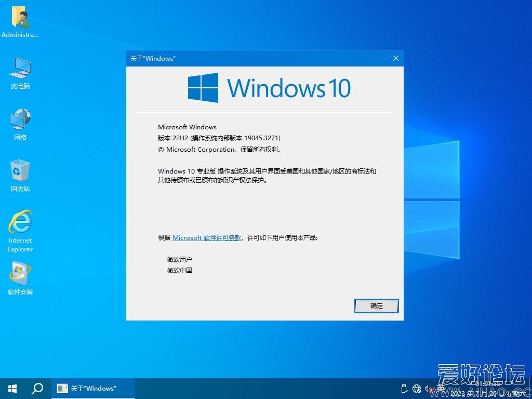Open the network status tray icon
532x399 pixels.
[x=417, y=389]
